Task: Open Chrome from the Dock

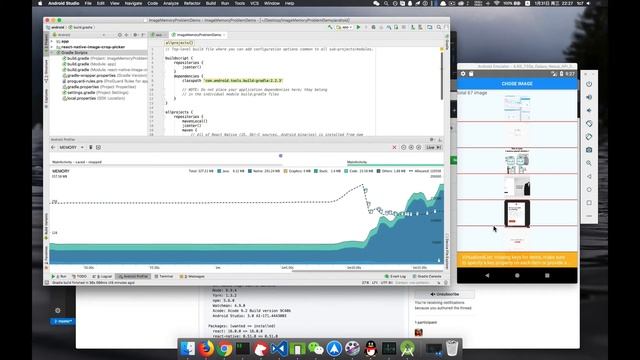Action: click(224, 349)
